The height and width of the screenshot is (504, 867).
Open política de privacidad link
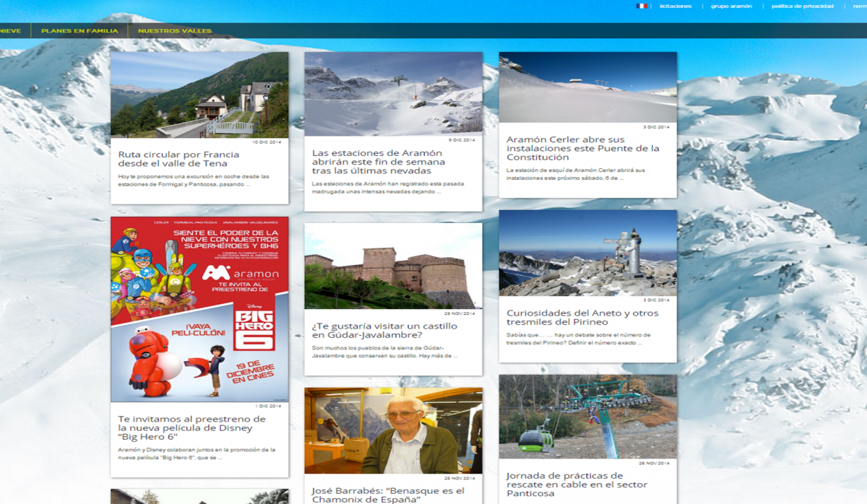point(802,6)
